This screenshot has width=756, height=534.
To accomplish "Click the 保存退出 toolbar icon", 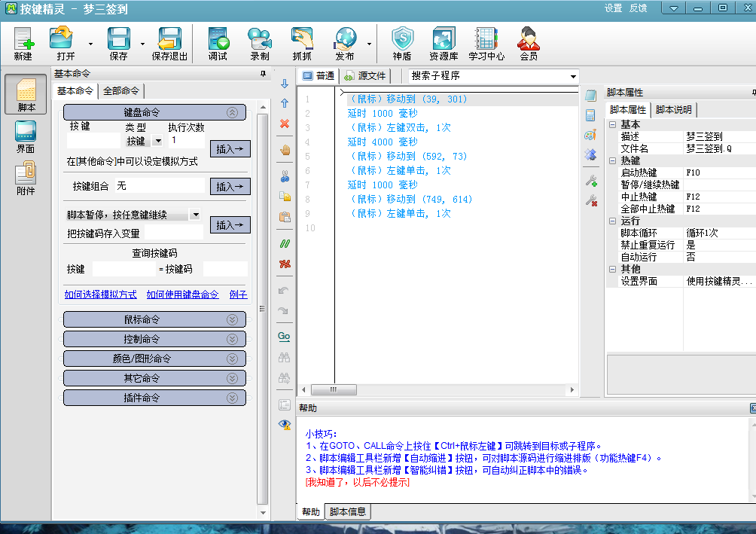I will (x=169, y=44).
